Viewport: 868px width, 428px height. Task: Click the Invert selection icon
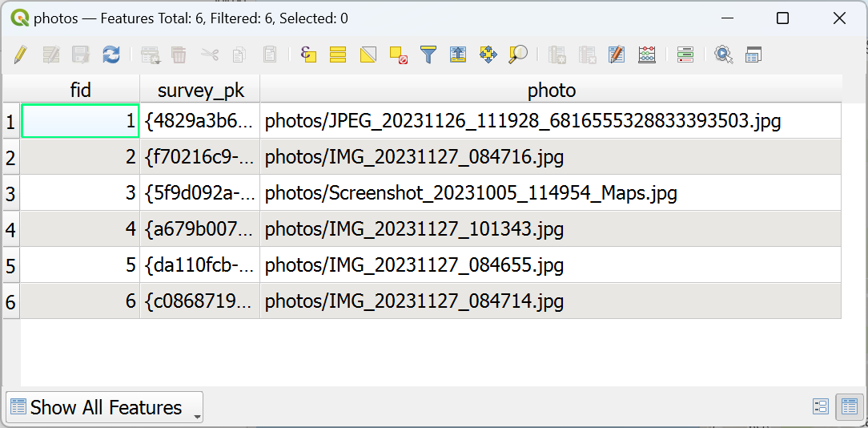pyautogui.click(x=368, y=55)
